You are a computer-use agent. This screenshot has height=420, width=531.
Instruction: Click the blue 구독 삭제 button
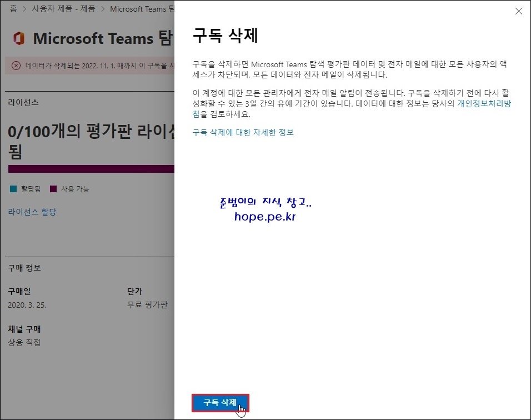point(221,403)
